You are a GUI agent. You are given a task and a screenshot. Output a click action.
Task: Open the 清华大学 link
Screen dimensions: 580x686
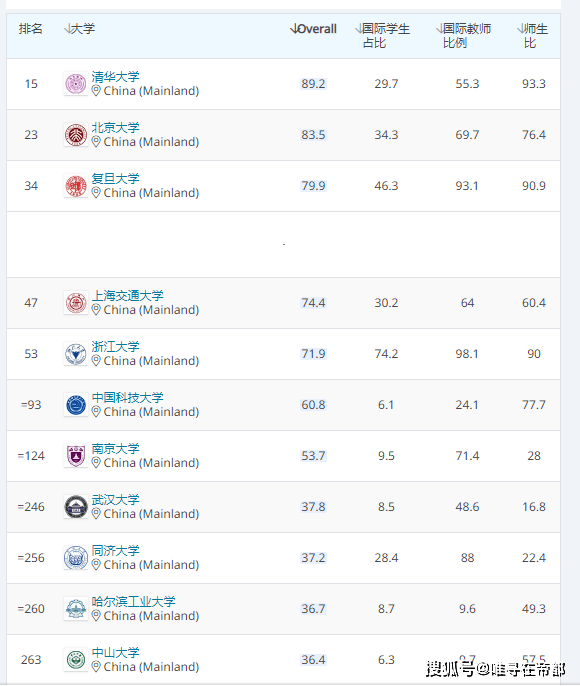tap(115, 77)
